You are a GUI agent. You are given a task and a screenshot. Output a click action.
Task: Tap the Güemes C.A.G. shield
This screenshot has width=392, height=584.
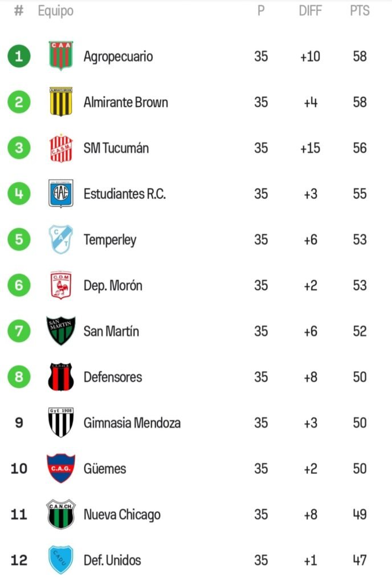tap(60, 468)
